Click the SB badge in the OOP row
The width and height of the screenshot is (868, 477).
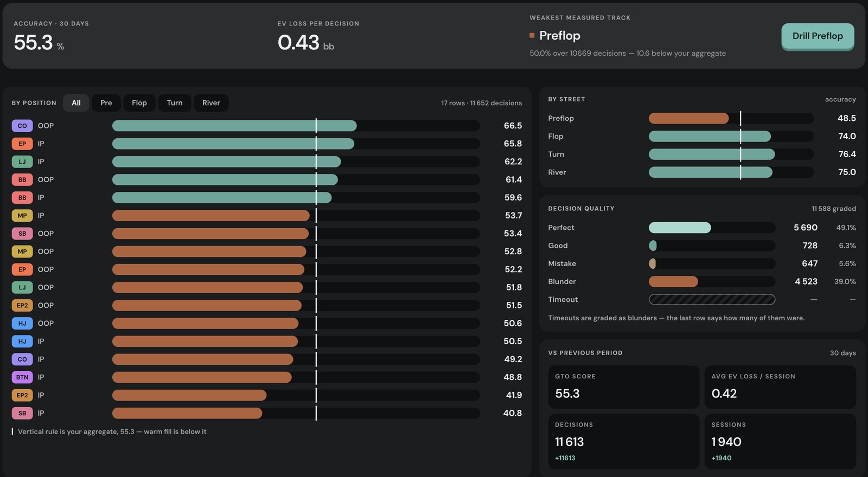[x=22, y=234]
